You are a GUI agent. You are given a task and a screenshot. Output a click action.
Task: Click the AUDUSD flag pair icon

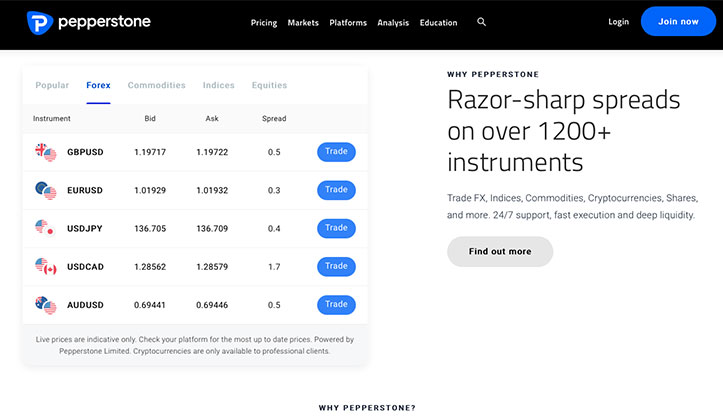46,305
